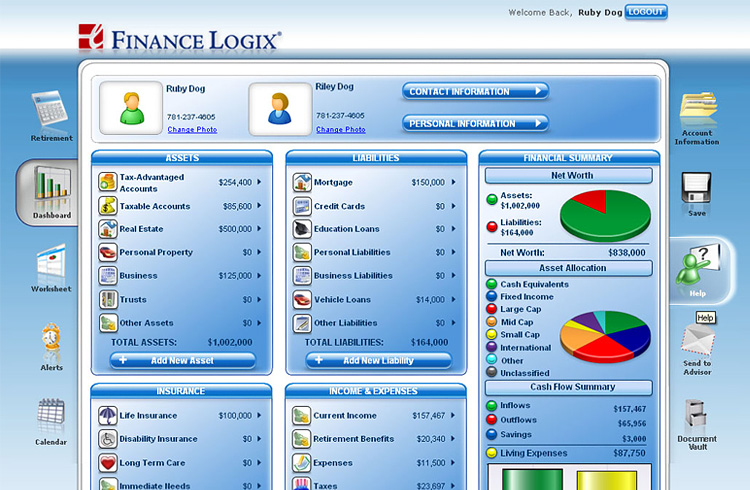Expand the Taxable Accounts $85,600 arrow
750x490 pixels.
[x=259, y=206]
